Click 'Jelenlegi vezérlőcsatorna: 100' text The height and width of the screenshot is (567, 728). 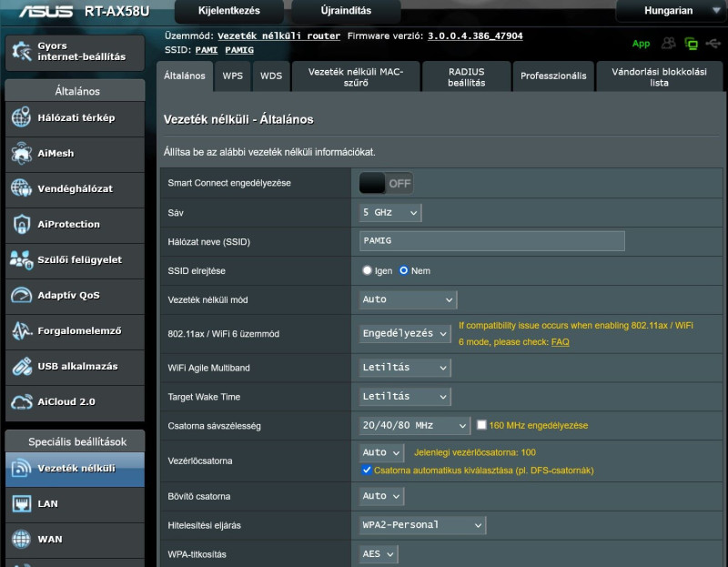pos(474,452)
